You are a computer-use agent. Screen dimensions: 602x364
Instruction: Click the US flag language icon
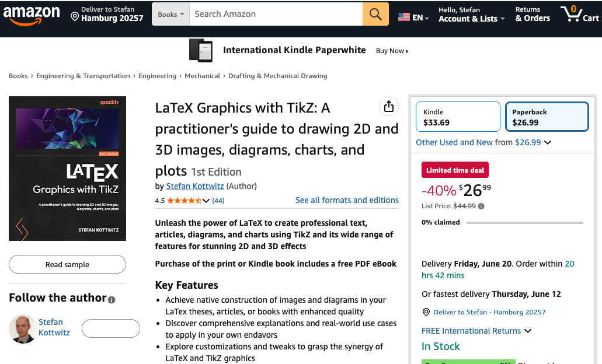pyautogui.click(x=403, y=17)
